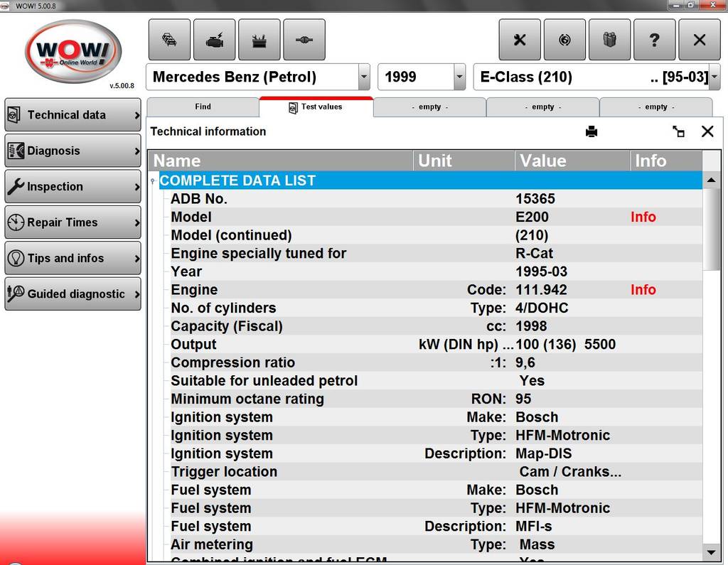
Task: Expand the Technical data submenu arrow
Action: coord(137,115)
